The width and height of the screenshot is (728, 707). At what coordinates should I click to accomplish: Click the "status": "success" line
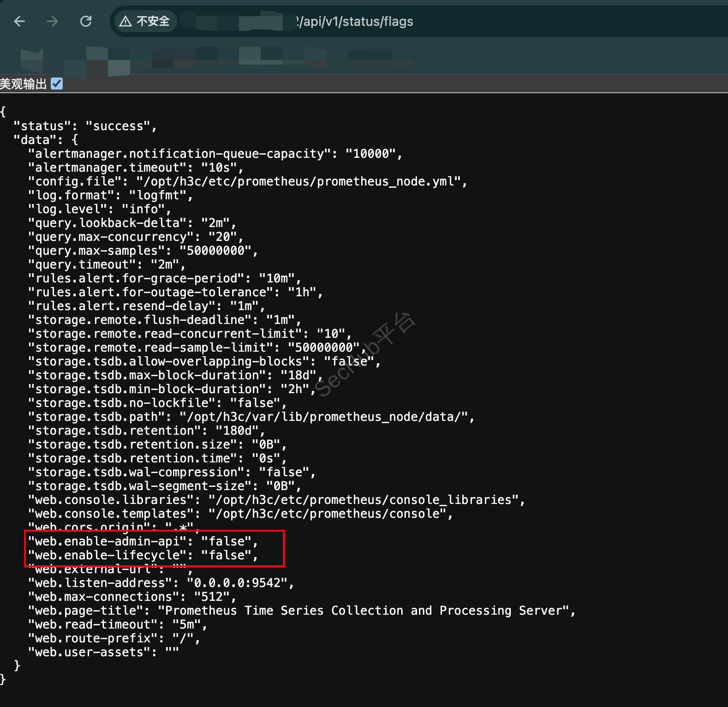click(85, 126)
